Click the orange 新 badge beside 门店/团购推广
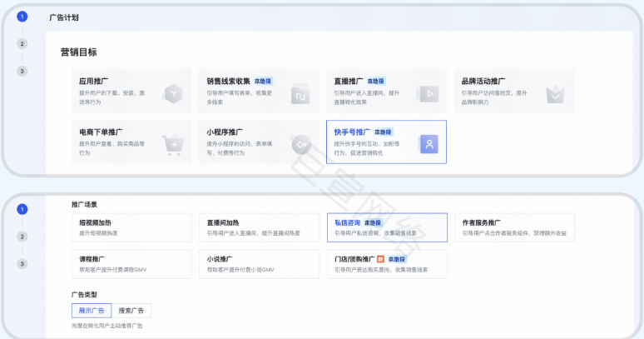 [x=380, y=259]
